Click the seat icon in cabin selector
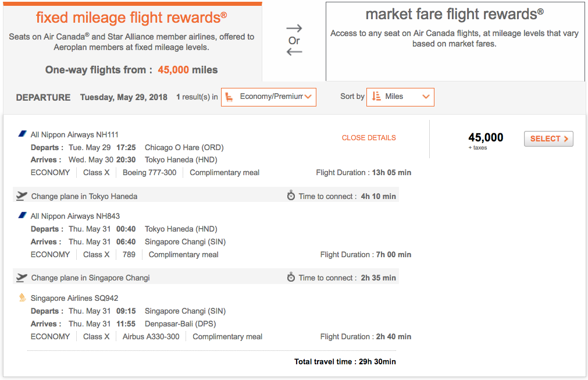Viewport: 588px width, 380px height. click(229, 97)
